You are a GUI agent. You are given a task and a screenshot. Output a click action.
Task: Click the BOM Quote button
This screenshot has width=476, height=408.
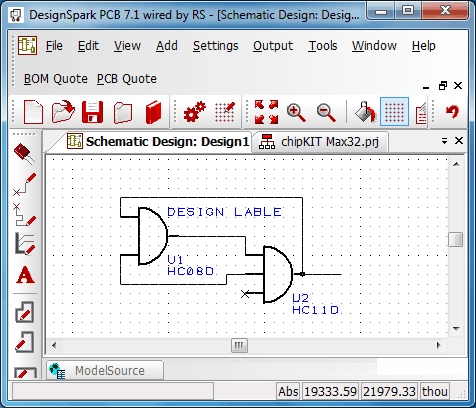coord(56,79)
